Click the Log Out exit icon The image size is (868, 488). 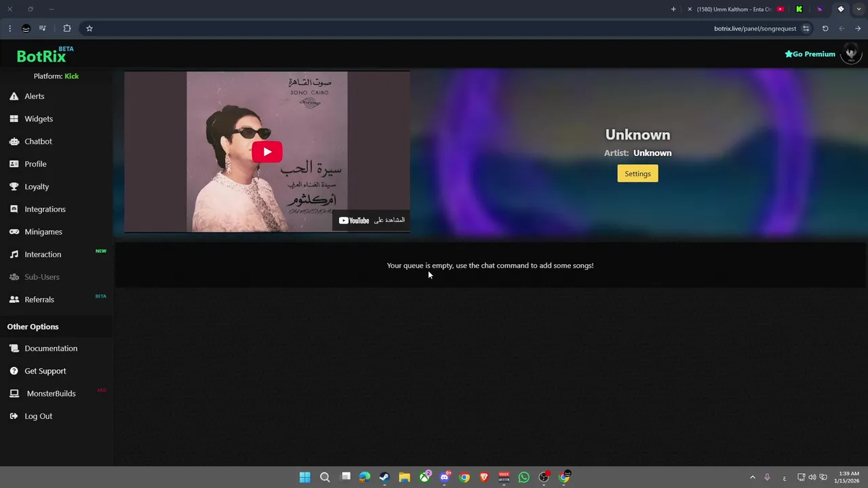point(14,416)
